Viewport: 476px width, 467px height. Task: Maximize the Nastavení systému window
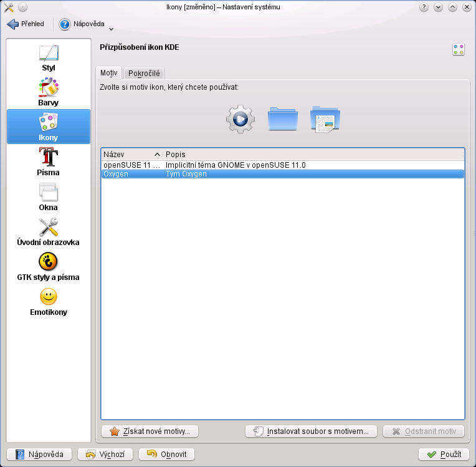[452, 7]
